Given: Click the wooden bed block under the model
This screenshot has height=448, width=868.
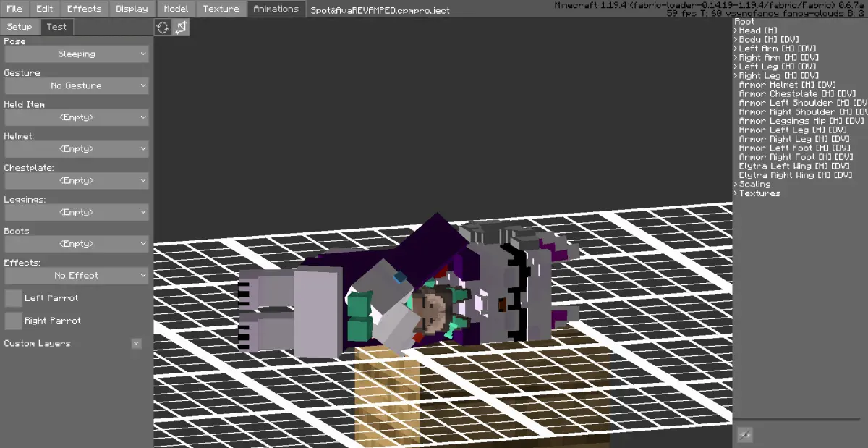Looking at the screenshot, I should [x=481, y=394].
